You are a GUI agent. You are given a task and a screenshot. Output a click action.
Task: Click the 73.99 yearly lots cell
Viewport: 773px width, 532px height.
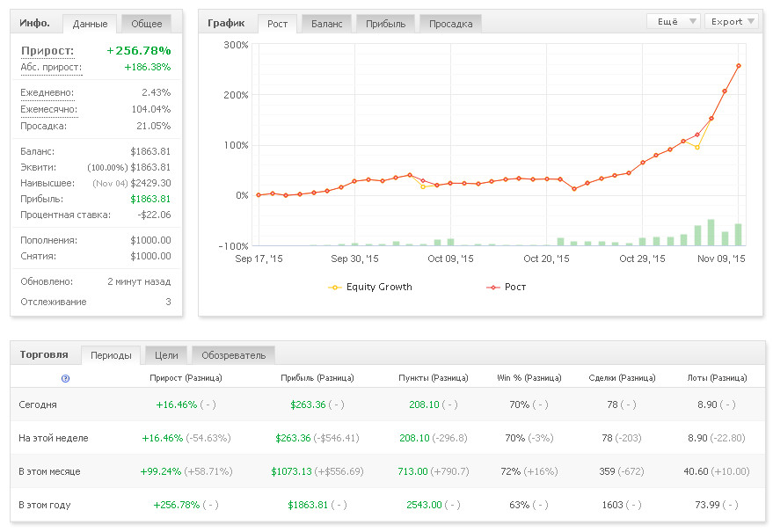coord(707,505)
